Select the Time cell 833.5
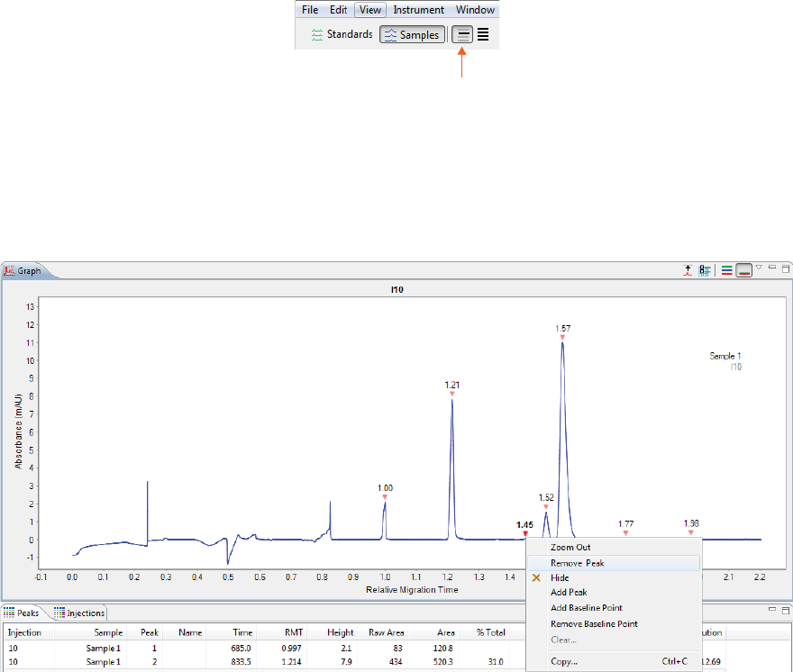The height and width of the screenshot is (672, 793). pyautogui.click(x=242, y=662)
